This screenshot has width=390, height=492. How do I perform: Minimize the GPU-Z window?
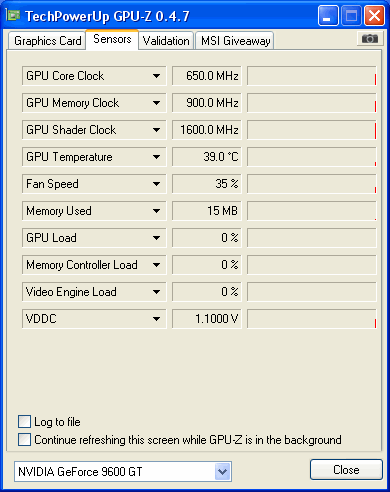coord(328,16)
